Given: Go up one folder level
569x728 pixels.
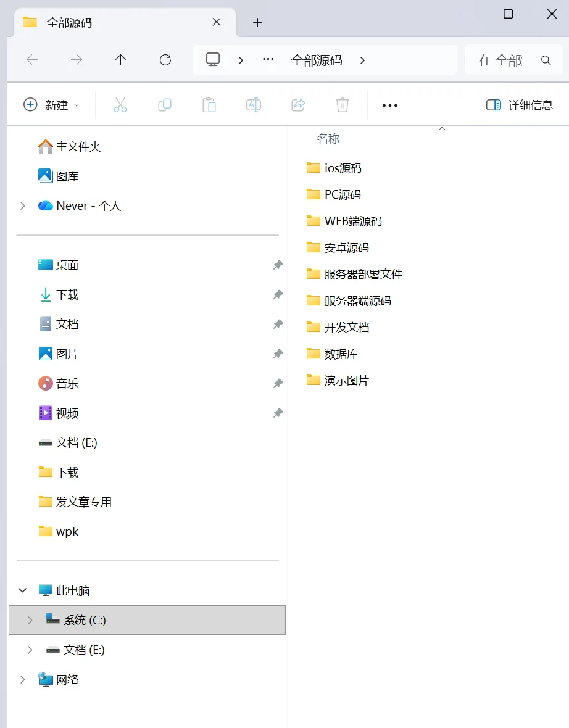Looking at the screenshot, I should pyautogui.click(x=121, y=60).
